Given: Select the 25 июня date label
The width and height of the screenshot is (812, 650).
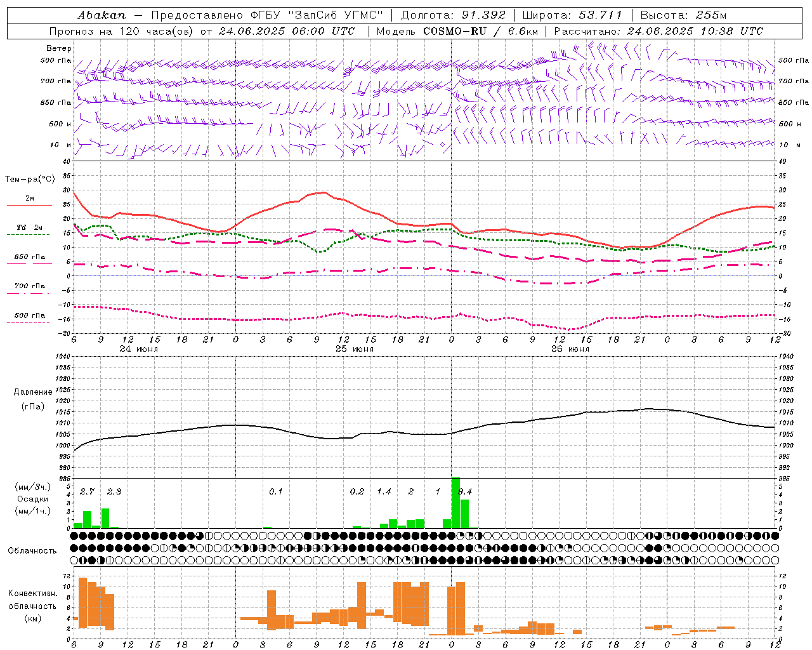Looking at the screenshot, I should pos(355,349).
